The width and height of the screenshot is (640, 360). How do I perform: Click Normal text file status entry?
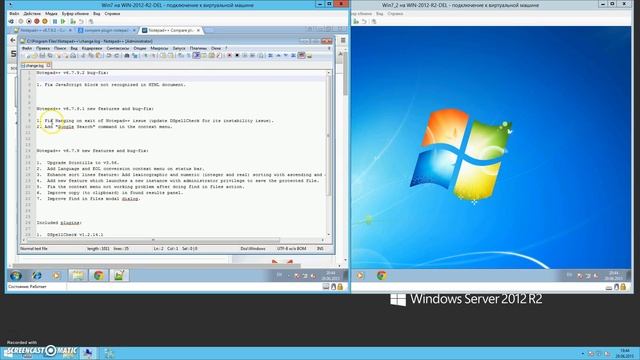coord(34,249)
